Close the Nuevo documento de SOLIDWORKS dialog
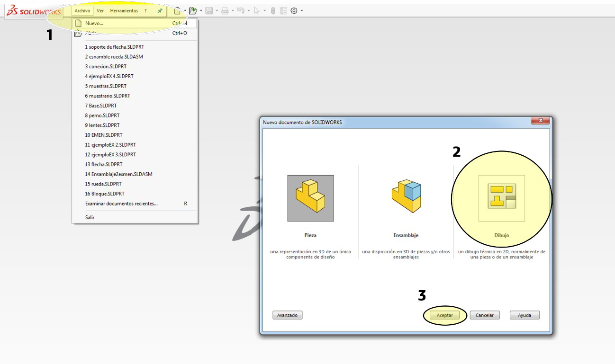The width and height of the screenshot is (615, 364). click(x=540, y=121)
